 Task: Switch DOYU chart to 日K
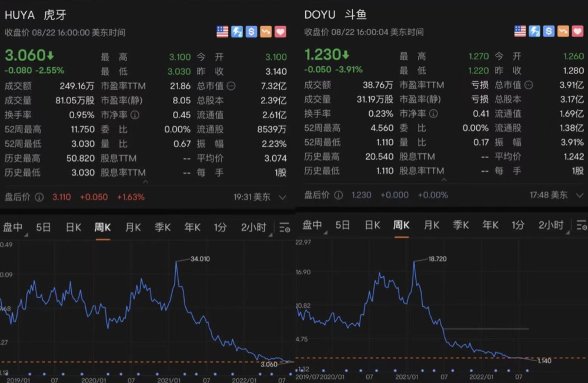(x=372, y=225)
